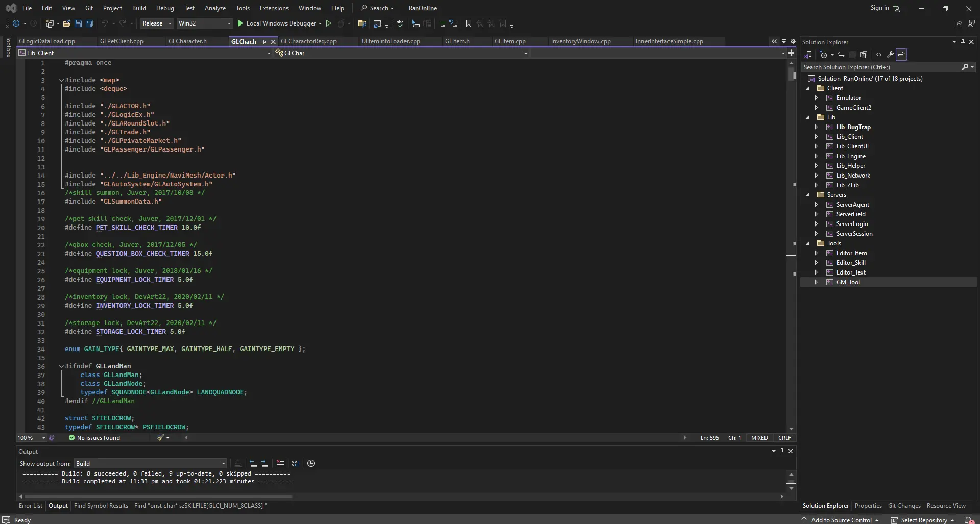Open the Toolbox side tab
This screenshot has height=524, width=980.
(x=8, y=46)
